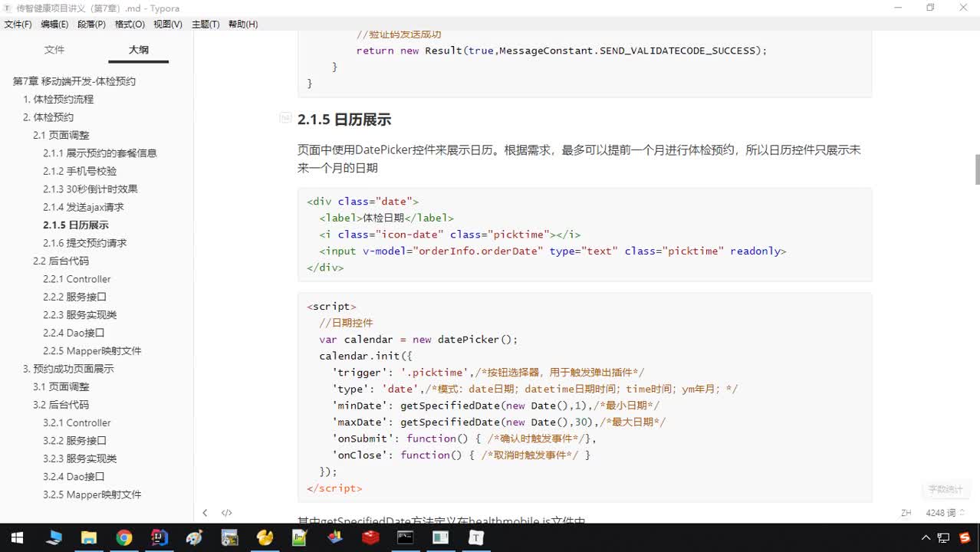Click the return new Result line in code

[x=561, y=51]
